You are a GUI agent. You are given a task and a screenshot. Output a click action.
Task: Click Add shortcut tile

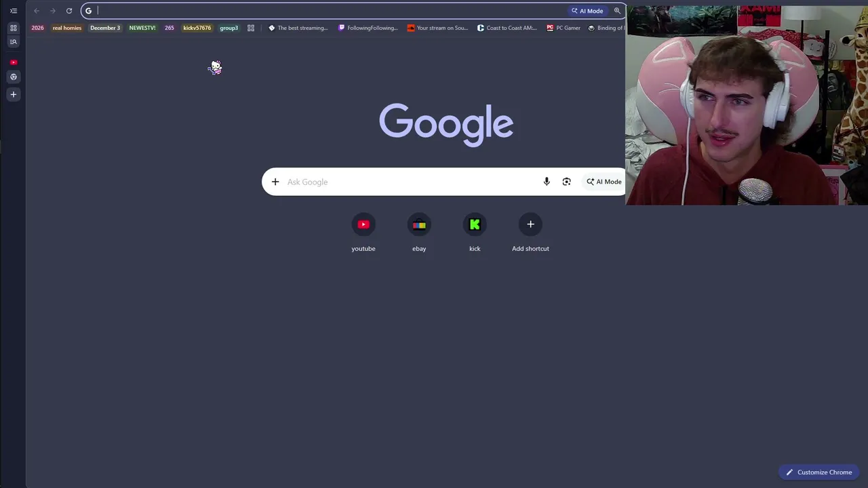530,233
